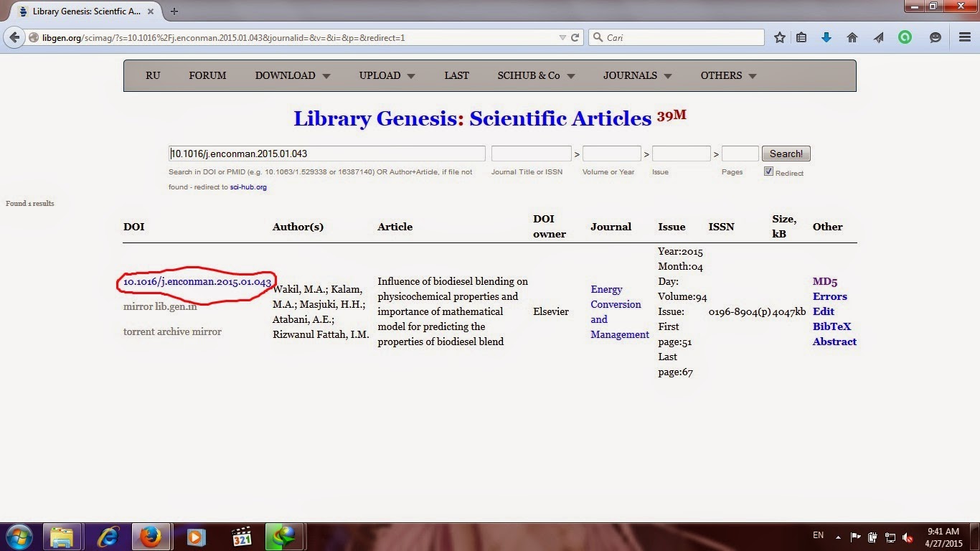Image resolution: width=980 pixels, height=551 pixels.
Task: Click the Firefox taskbar icon
Action: 151,537
